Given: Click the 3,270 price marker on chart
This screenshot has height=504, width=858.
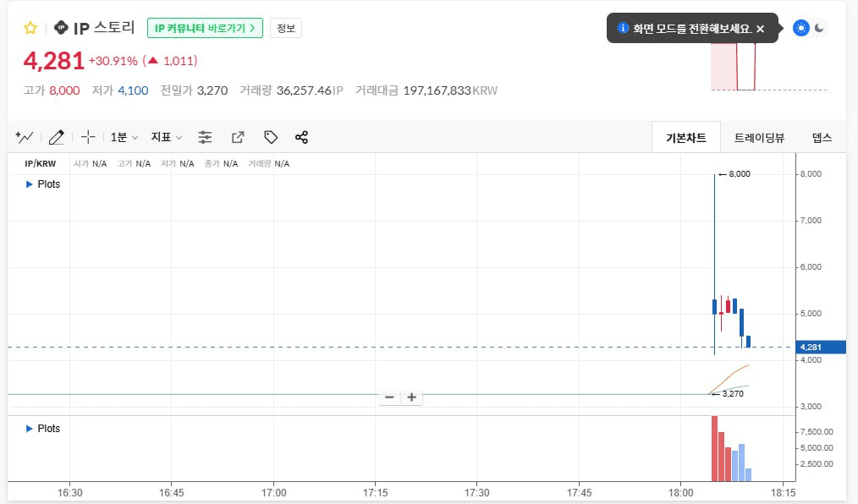Looking at the screenshot, I should point(728,393).
